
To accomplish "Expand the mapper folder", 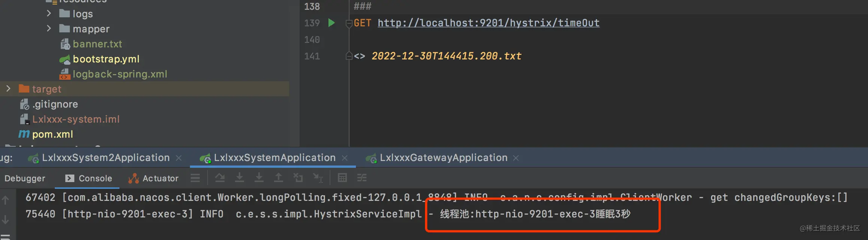I will click(x=49, y=29).
